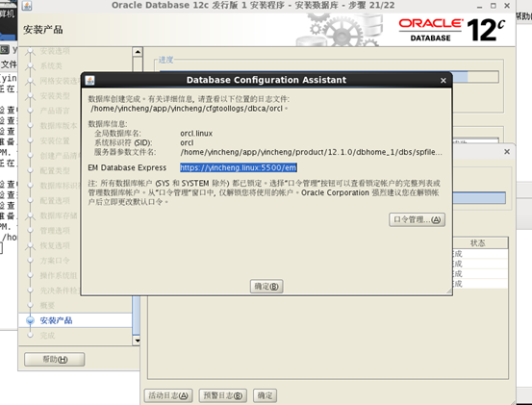The width and height of the screenshot is (532, 405).
Task: Click the orcl SID value
Action: pyautogui.click(x=187, y=142)
